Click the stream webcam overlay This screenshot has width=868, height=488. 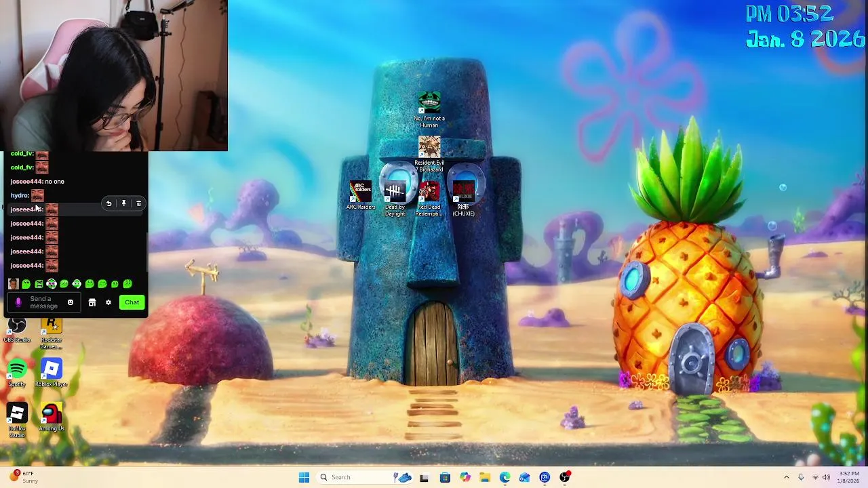(114, 75)
